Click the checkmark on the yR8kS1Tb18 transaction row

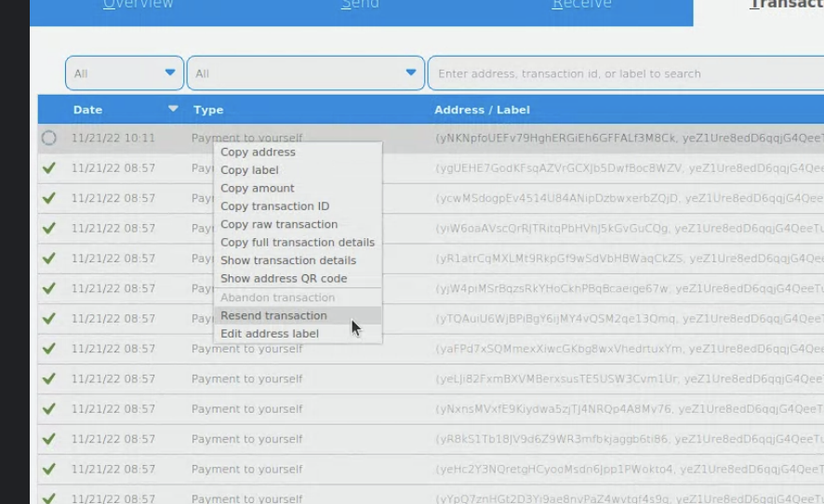coord(49,439)
